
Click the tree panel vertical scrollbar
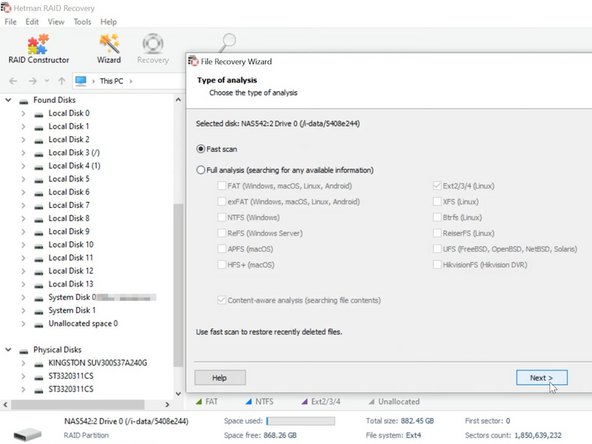click(178, 285)
